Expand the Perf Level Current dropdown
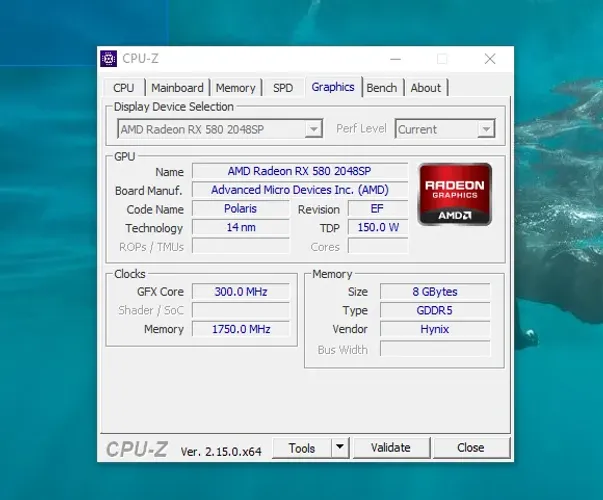Screen dimensions: 603x500 pos(486,129)
